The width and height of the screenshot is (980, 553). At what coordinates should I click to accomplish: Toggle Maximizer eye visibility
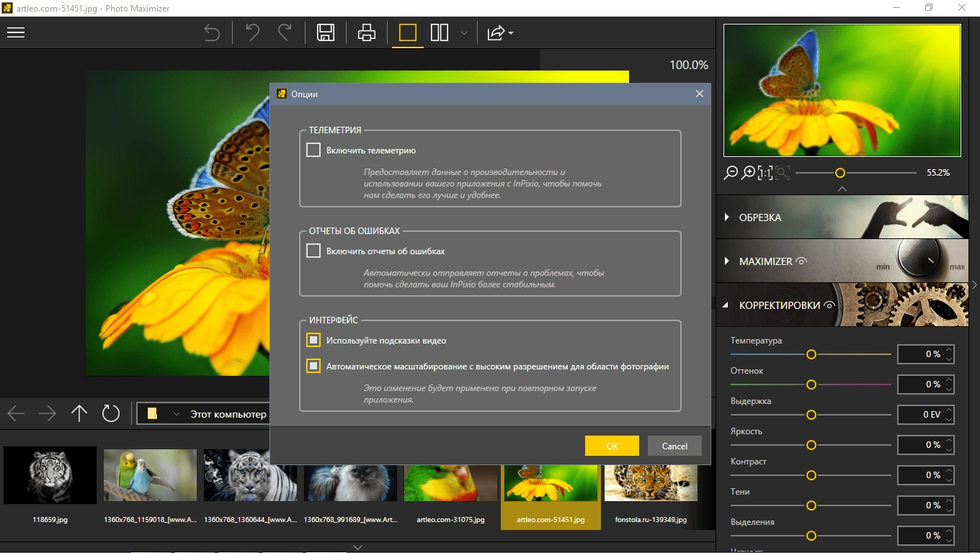(801, 261)
